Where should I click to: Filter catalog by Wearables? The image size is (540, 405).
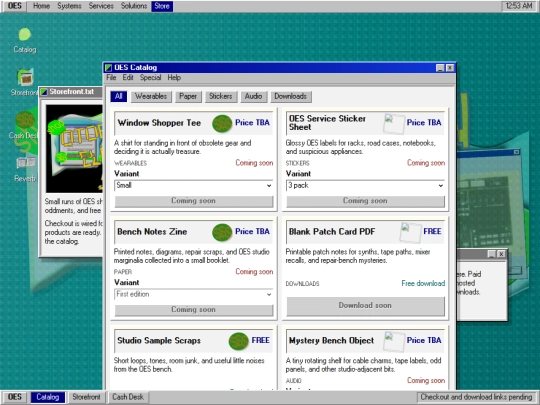[151, 96]
